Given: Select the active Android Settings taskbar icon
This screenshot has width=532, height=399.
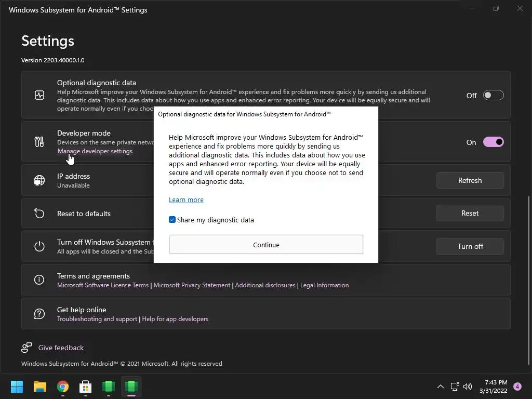Looking at the screenshot, I should coord(131,387).
